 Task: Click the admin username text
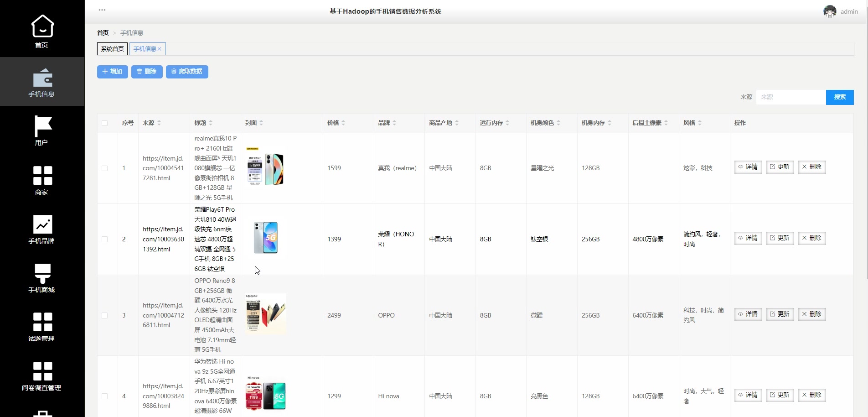coord(849,12)
